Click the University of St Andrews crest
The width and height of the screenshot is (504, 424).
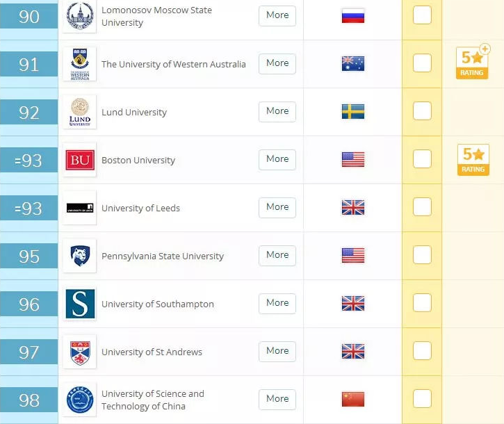click(80, 352)
